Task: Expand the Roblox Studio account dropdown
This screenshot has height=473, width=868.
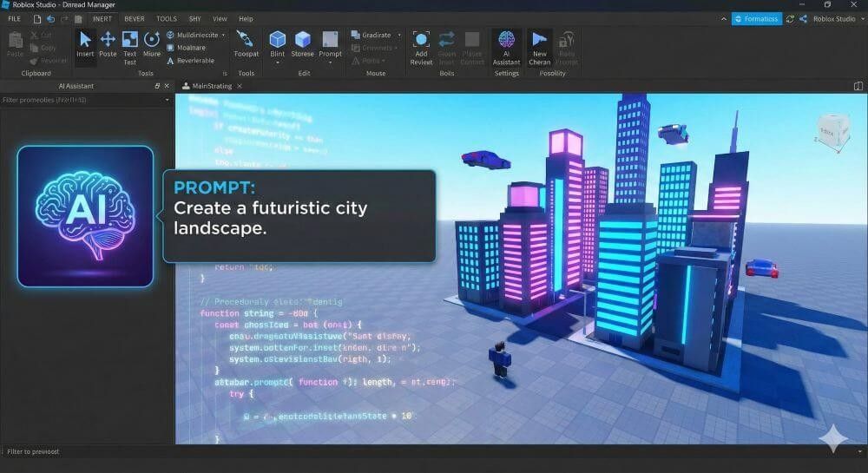Action: click(859, 18)
